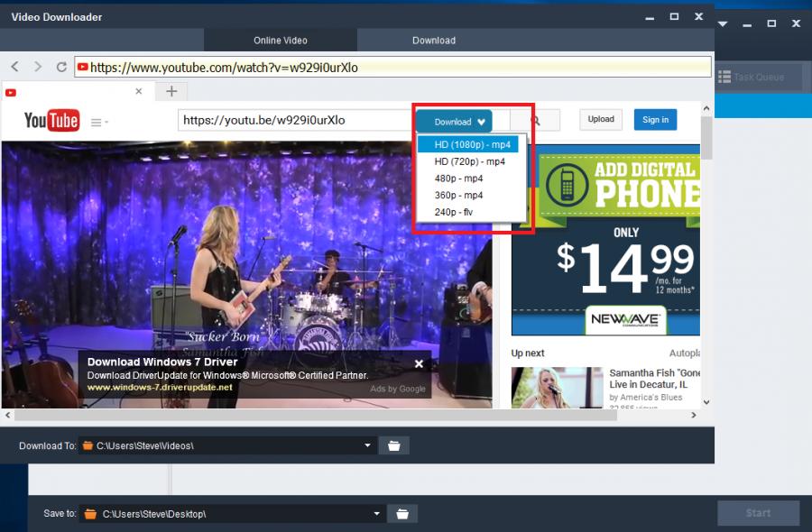Viewport: 812px width, 532px height.
Task: Open the background window's top dropdown arrow
Action: [723, 23]
